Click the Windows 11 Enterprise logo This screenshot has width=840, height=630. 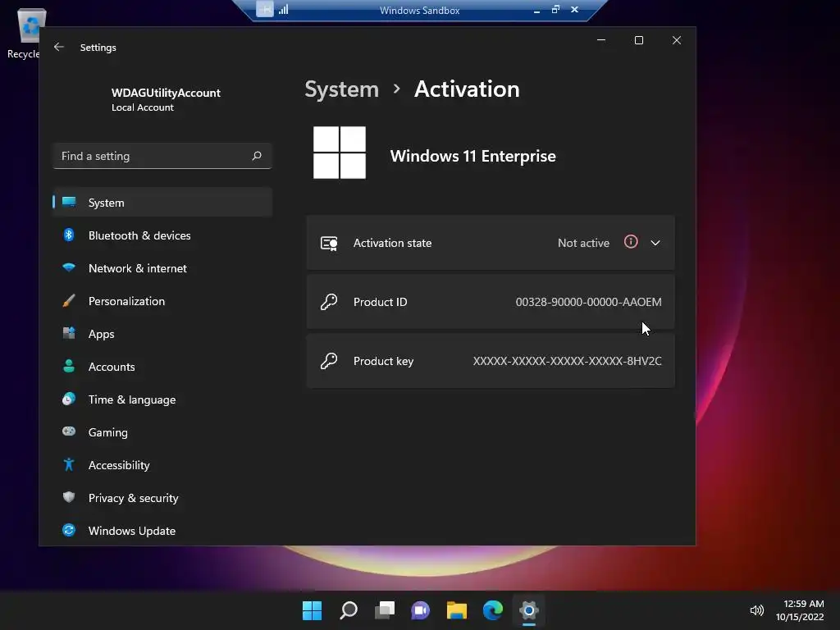point(340,153)
